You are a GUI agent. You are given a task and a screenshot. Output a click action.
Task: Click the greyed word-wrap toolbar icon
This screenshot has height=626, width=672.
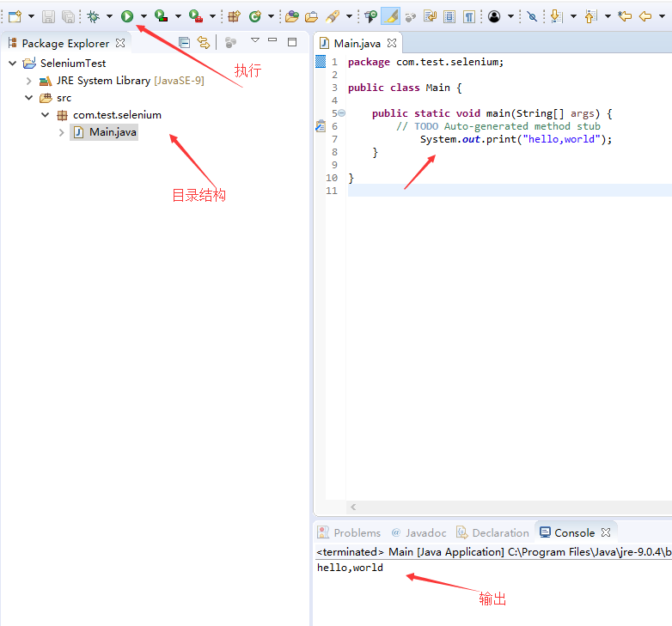pyautogui.click(x=411, y=17)
